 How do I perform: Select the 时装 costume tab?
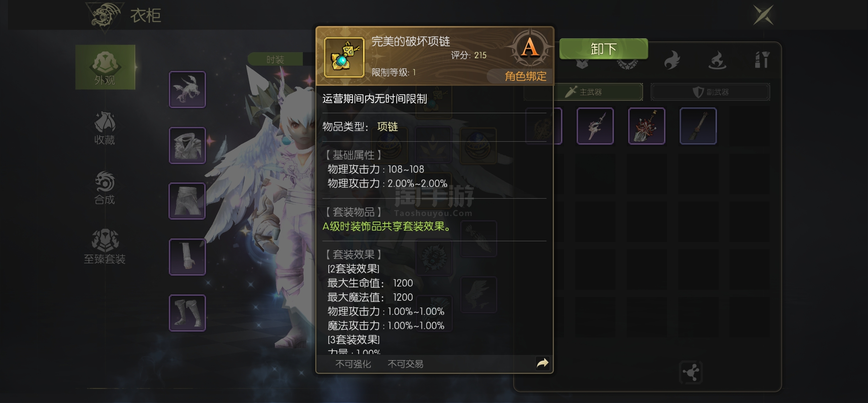tap(275, 59)
